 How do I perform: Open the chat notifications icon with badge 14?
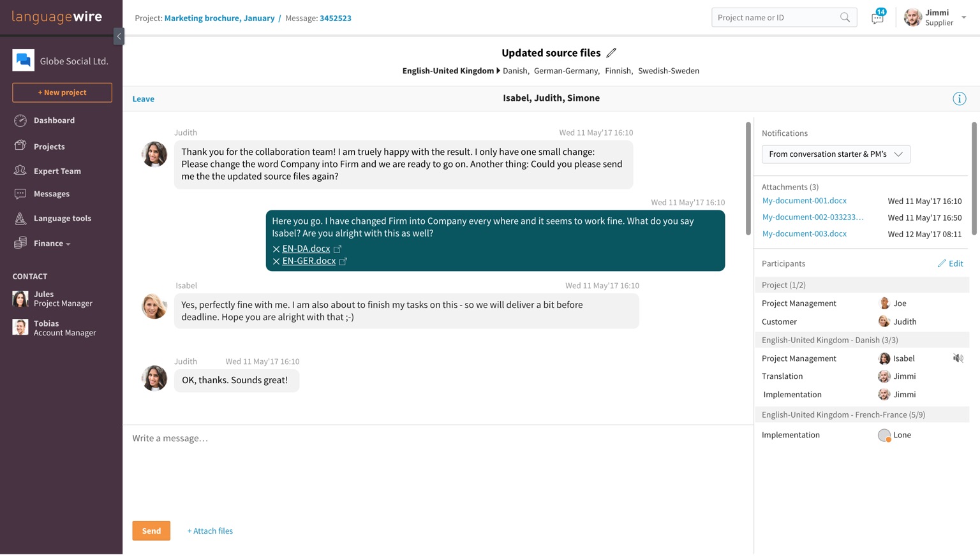click(x=877, y=18)
